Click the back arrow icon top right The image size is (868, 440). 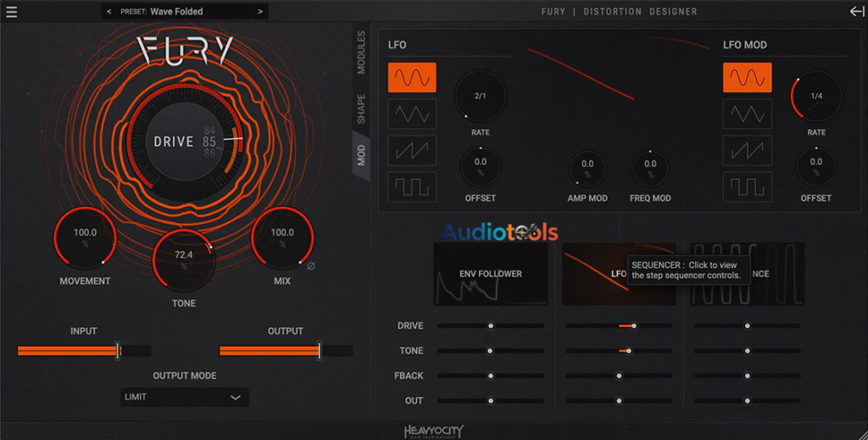856,11
